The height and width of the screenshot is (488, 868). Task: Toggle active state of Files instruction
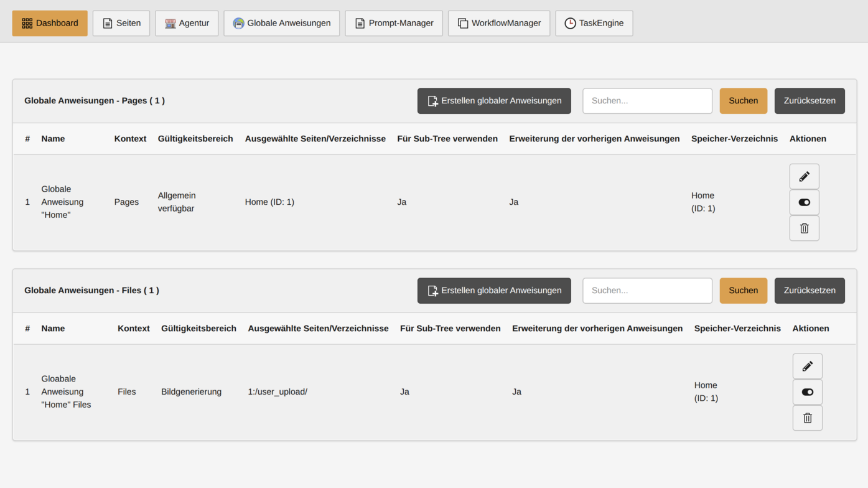[x=807, y=392]
